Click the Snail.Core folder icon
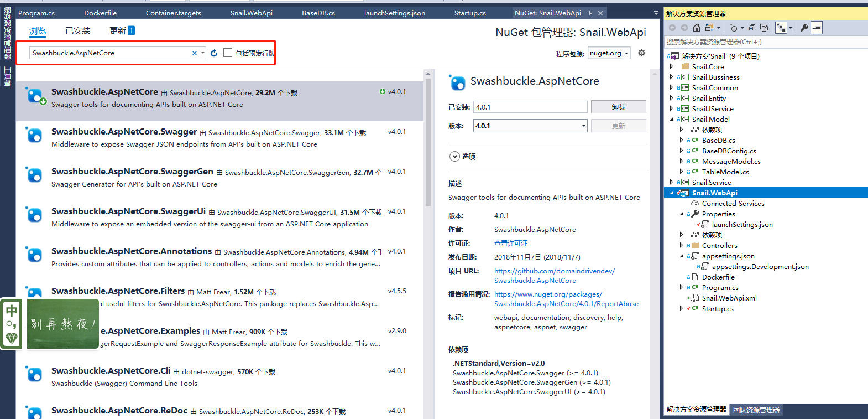The width and height of the screenshot is (868, 419). click(685, 67)
